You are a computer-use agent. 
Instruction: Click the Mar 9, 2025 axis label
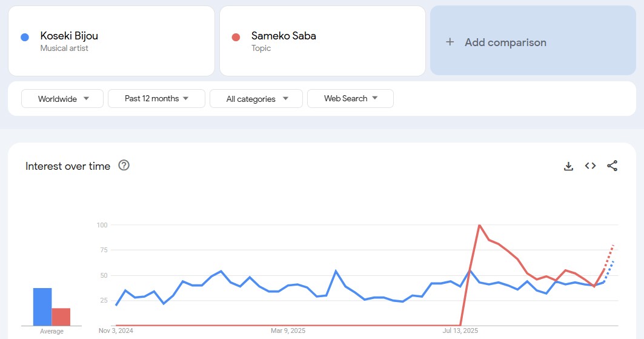click(x=288, y=331)
